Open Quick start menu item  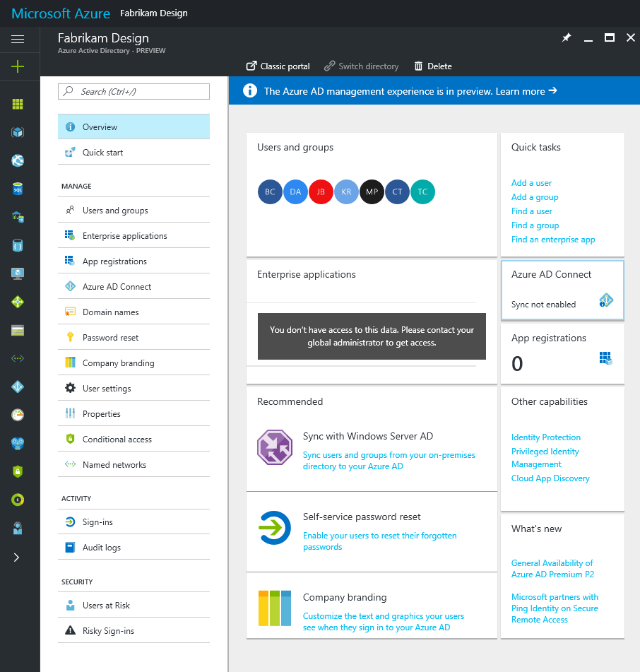click(134, 152)
